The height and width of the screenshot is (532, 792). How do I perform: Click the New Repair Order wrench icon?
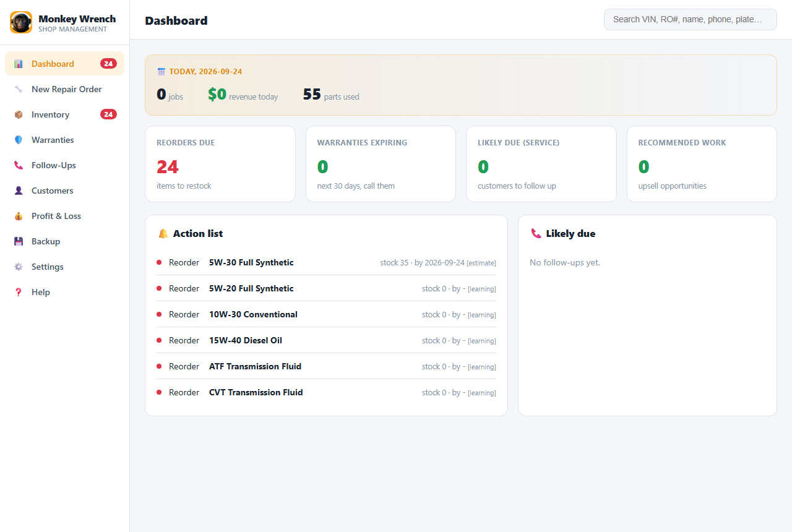tap(19, 89)
